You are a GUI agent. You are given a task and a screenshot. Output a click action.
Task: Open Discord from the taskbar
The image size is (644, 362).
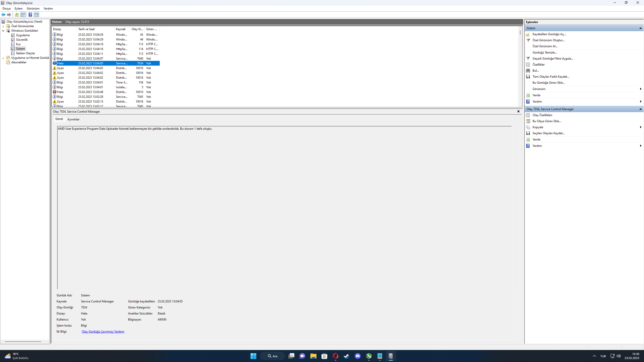click(357, 356)
